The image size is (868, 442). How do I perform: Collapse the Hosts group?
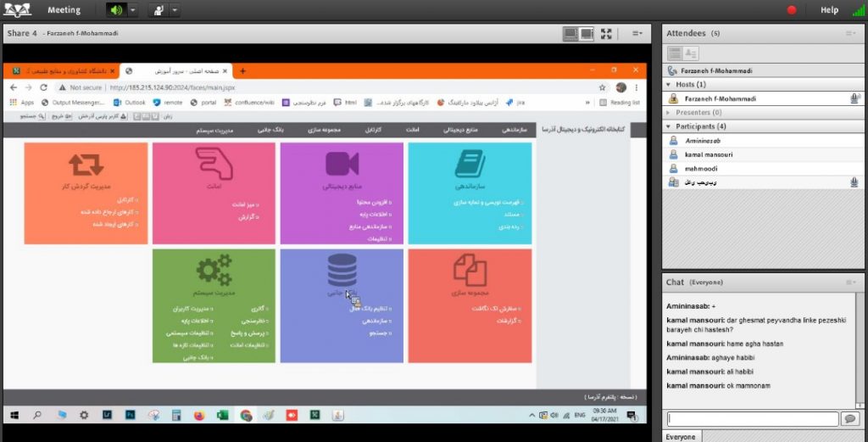click(x=670, y=85)
